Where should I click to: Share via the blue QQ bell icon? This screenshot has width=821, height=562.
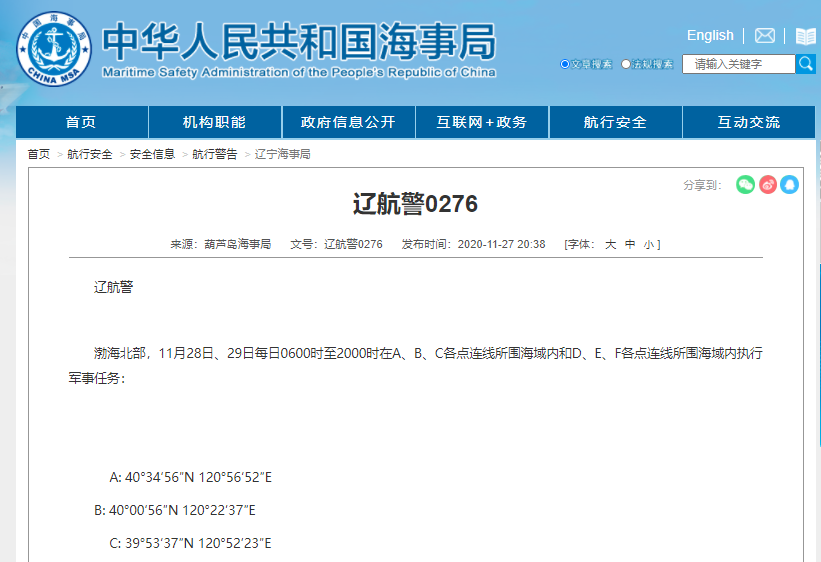790,184
